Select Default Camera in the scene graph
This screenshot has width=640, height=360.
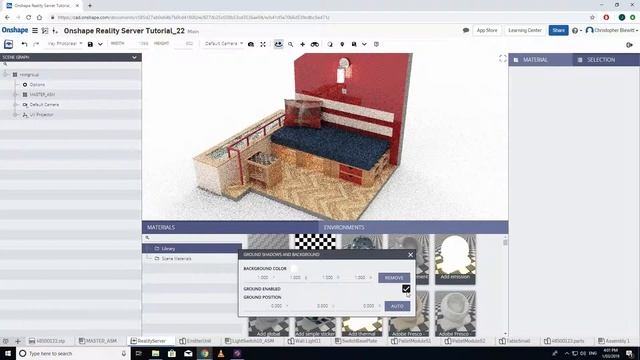(44, 104)
